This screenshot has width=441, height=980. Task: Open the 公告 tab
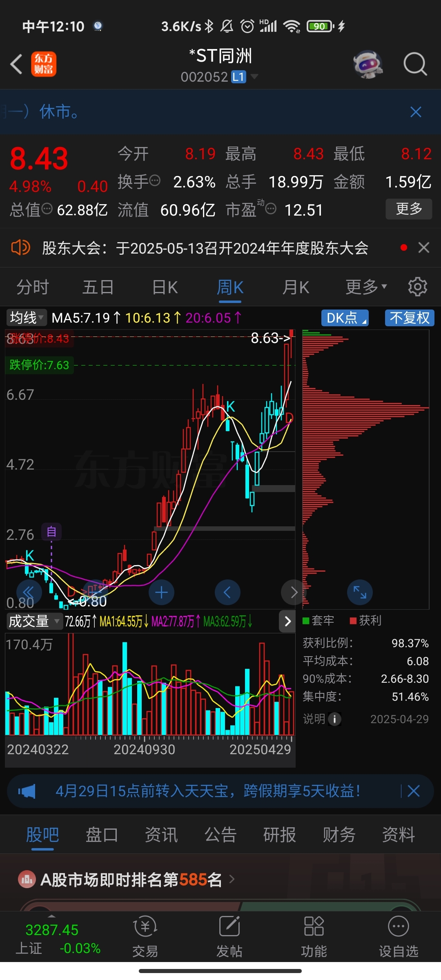[220, 834]
